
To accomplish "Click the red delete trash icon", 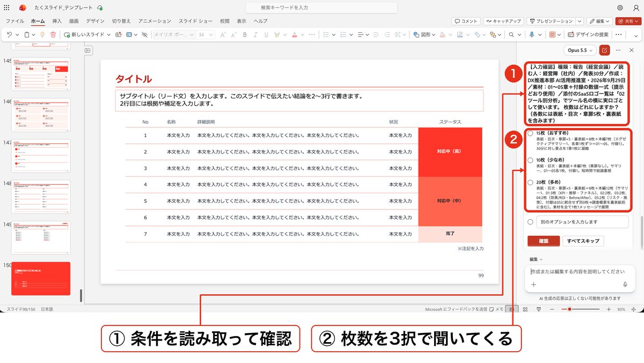I will pyautogui.click(x=53, y=34).
